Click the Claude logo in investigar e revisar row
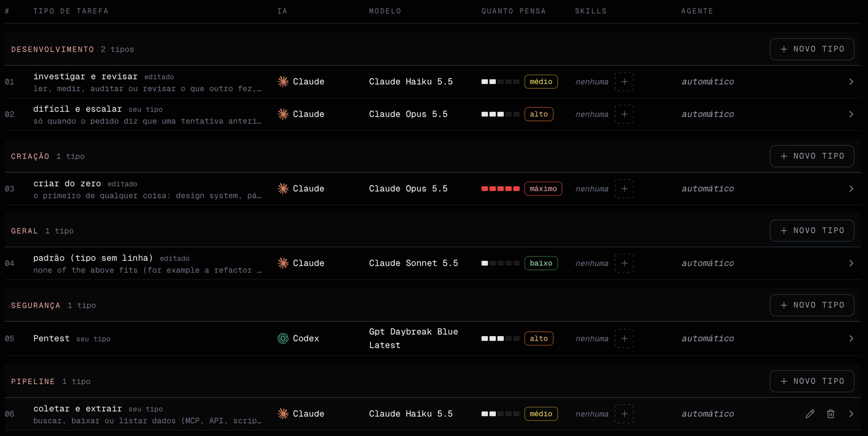Image resolution: width=868 pixels, height=436 pixels. click(283, 81)
